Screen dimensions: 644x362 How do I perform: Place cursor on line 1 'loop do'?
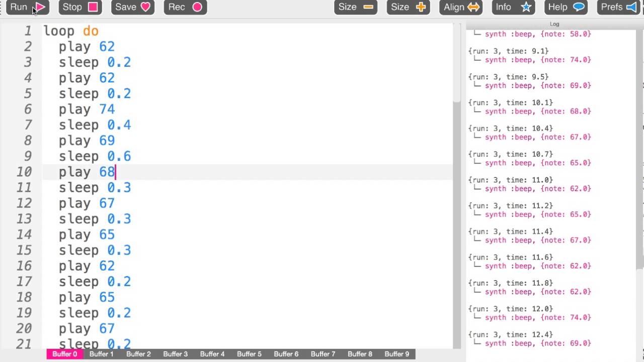coord(71,31)
